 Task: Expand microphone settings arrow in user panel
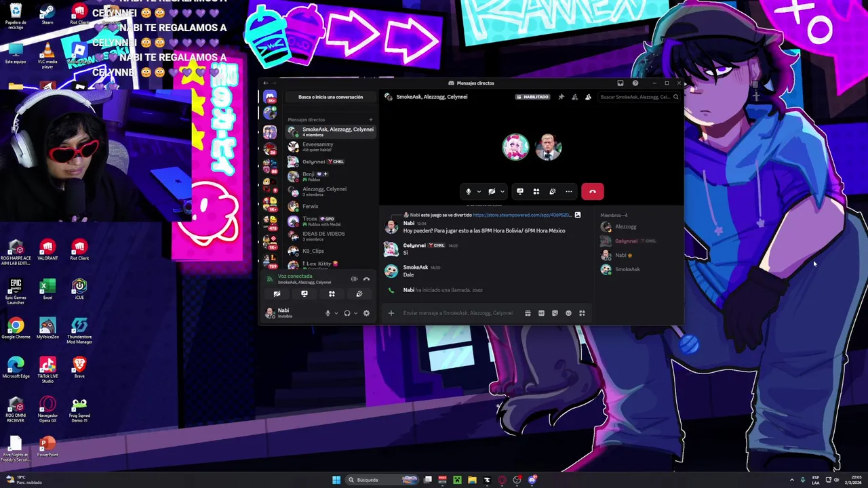(x=336, y=313)
